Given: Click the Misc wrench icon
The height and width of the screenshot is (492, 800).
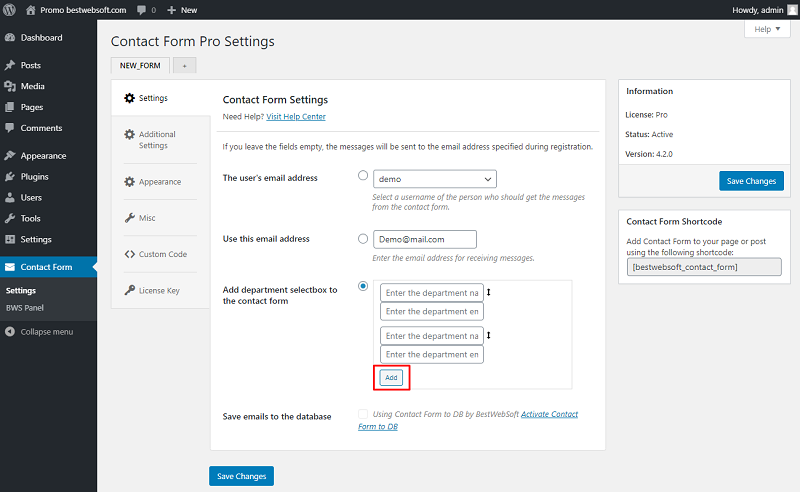Looking at the screenshot, I should (130, 218).
